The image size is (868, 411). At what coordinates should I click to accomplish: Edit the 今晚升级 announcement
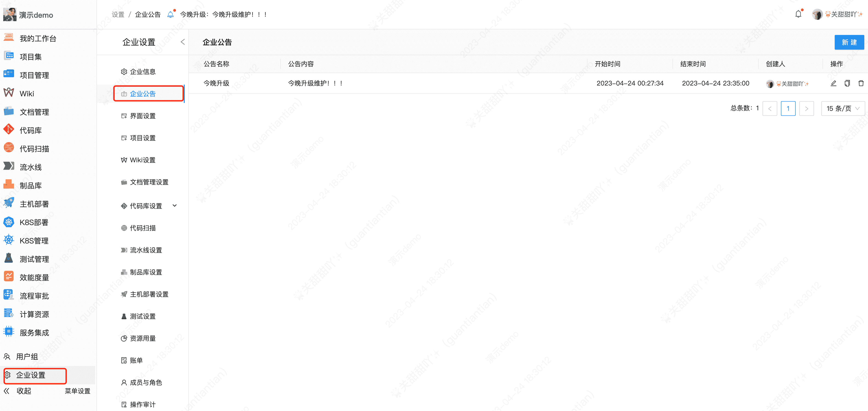click(x=834, y=83)
